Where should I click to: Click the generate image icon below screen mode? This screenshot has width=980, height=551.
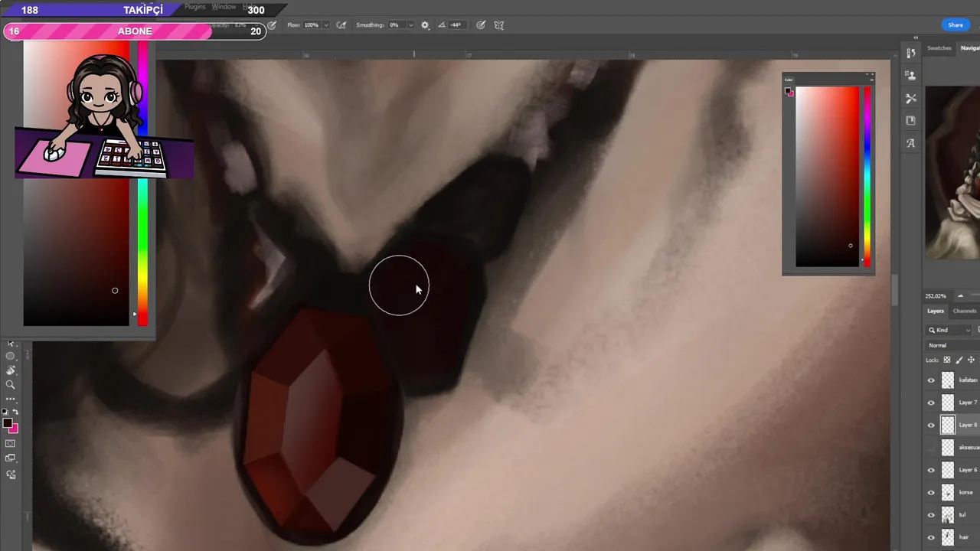(11, 474)
